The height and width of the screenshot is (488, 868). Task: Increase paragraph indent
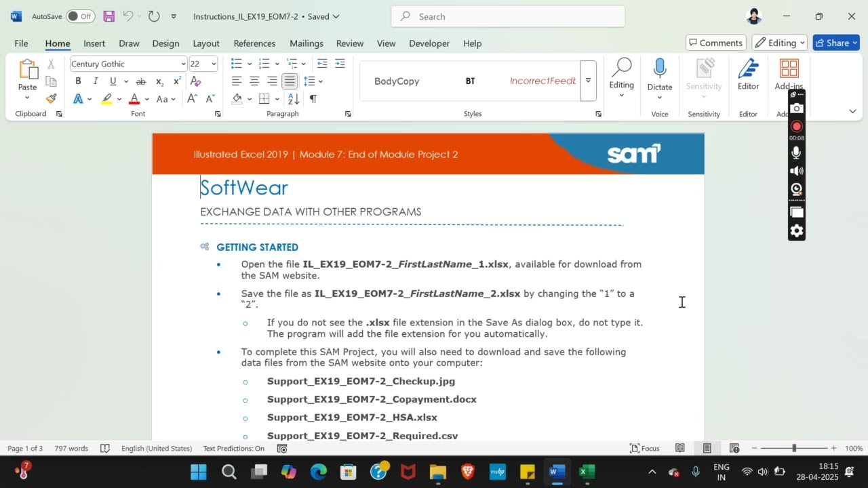click(340, 64)
